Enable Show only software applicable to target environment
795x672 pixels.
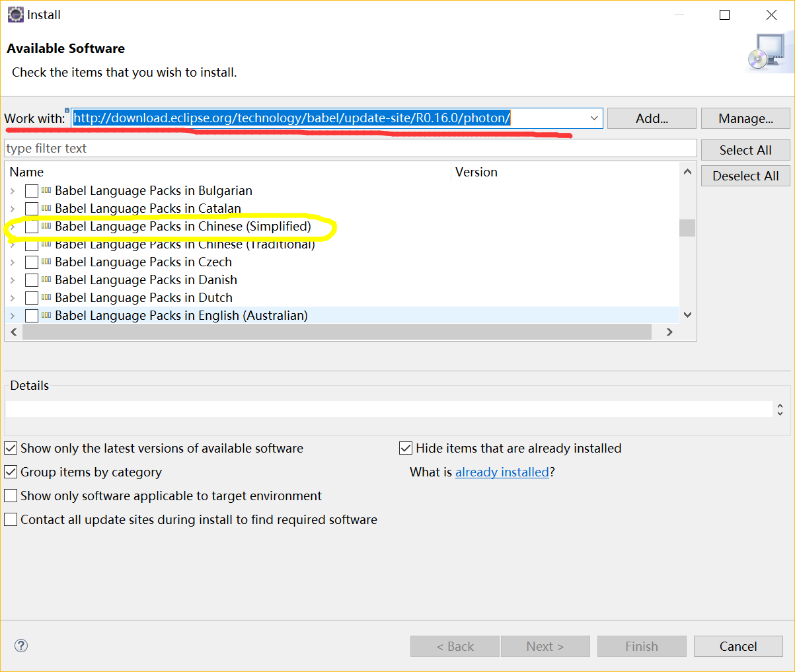(x=11, y=496)
